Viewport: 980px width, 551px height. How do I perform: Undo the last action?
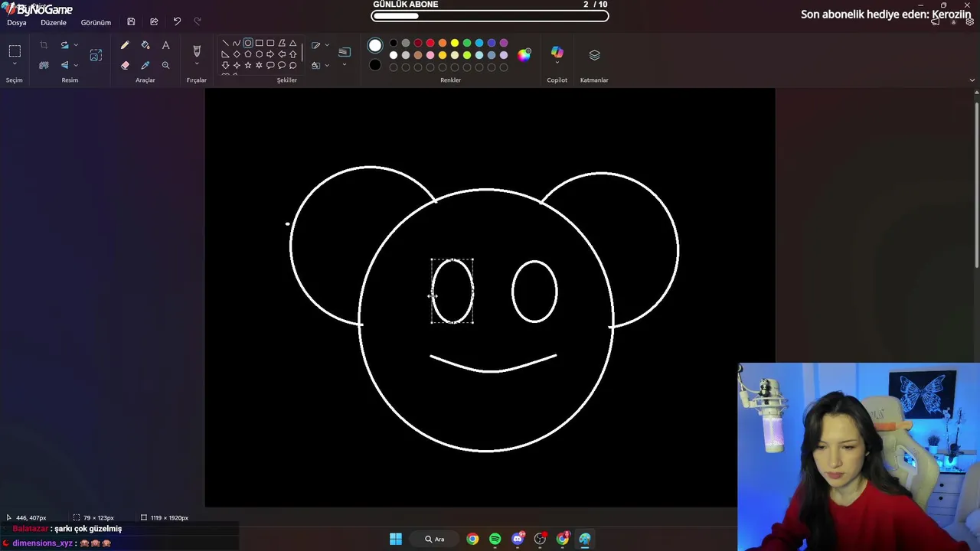177,22
